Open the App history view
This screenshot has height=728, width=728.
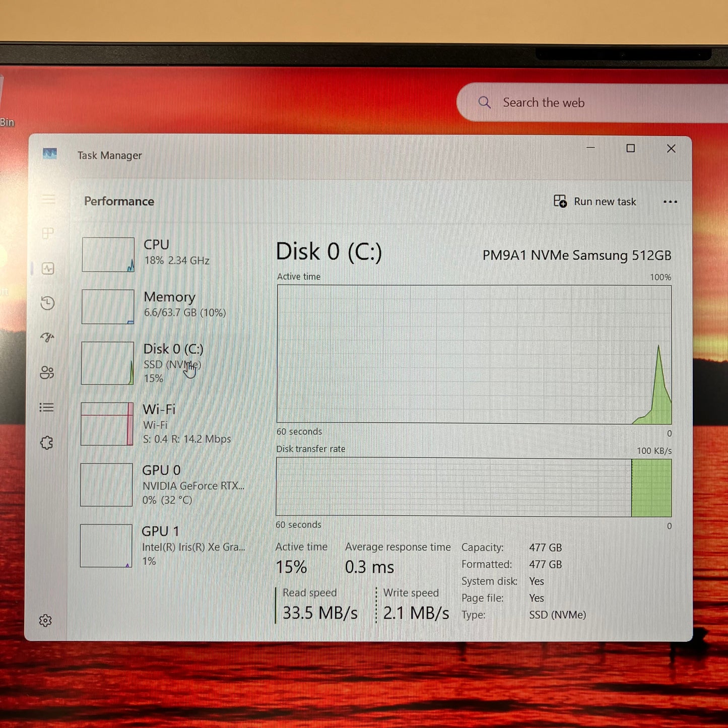point(48,304)
